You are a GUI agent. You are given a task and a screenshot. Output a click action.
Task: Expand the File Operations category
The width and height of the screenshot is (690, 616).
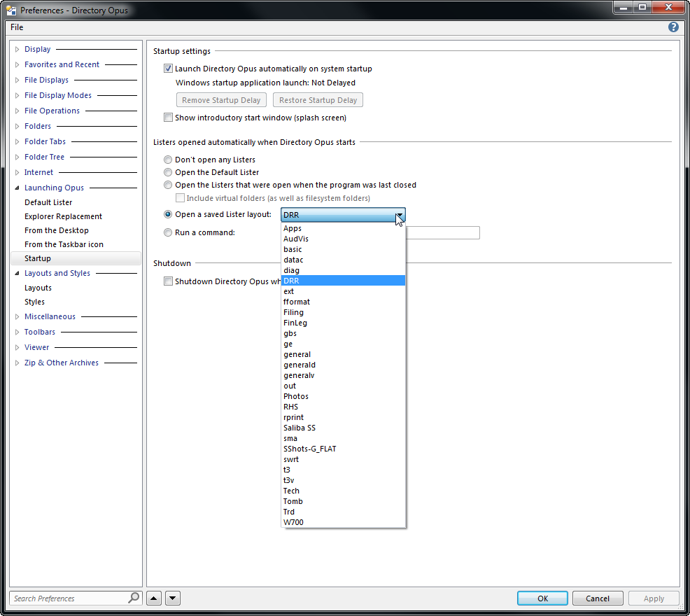tap(17, 111)
